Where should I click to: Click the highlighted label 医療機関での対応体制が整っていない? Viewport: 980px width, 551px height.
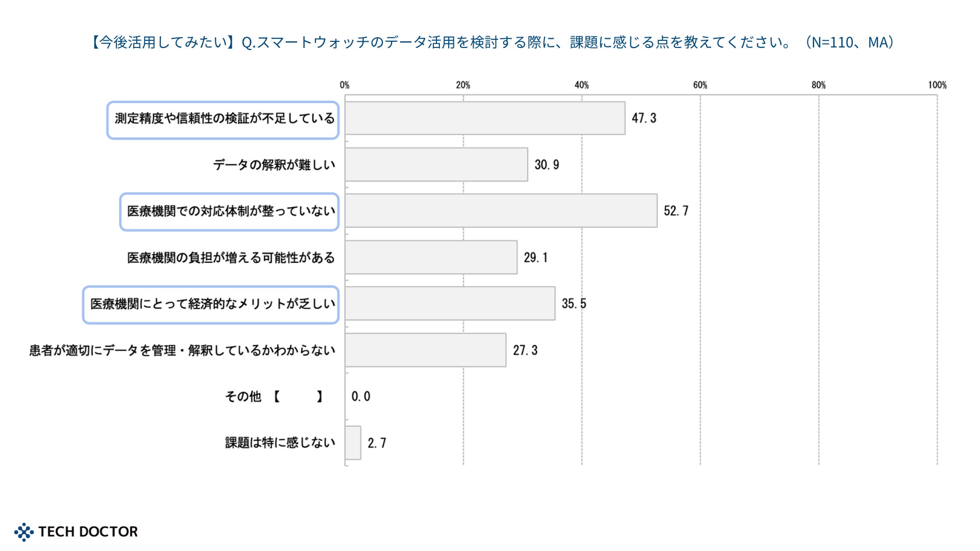point(230,211)
